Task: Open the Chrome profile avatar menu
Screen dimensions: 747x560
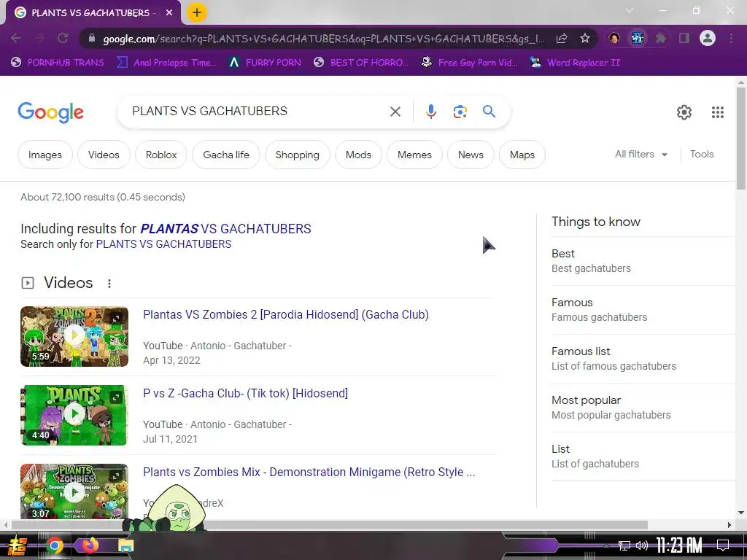Action: click(708, 38)
